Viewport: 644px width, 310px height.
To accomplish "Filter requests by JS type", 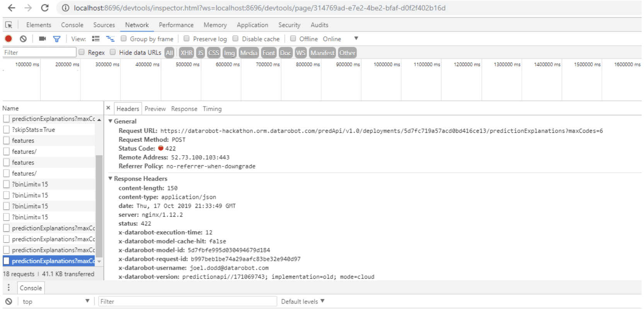I will pyautogui.click(x=200, y=53).
